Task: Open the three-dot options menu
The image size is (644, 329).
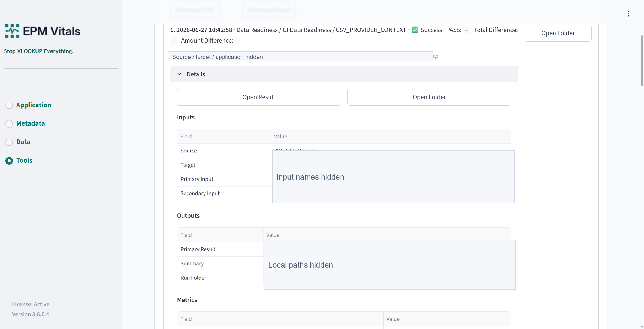Action: click(629, 14)
